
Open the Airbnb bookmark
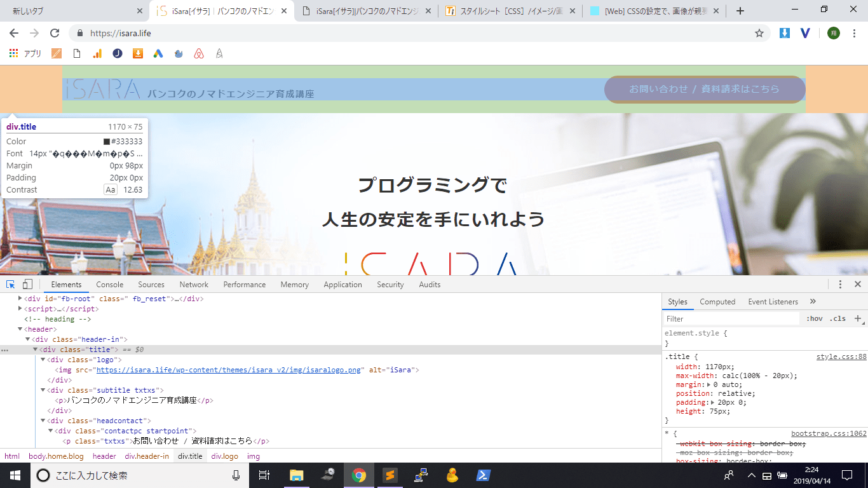[x=199, y=54]
